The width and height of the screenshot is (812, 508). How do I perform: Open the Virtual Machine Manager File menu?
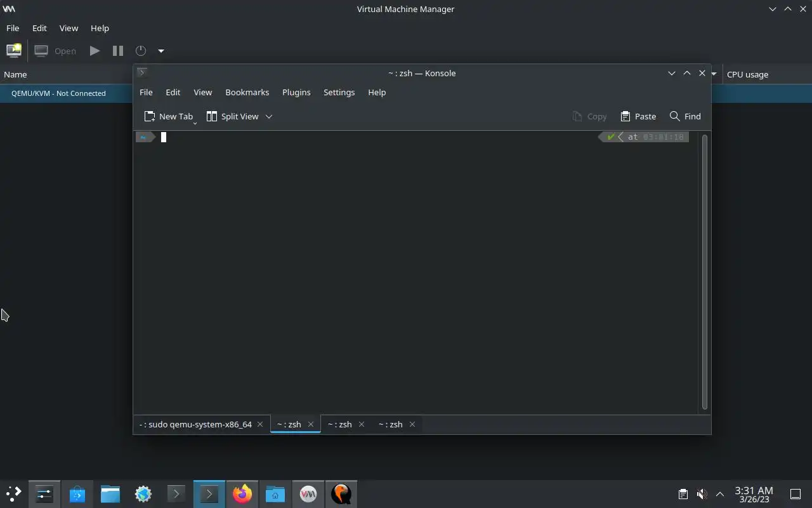coord(13,28)
